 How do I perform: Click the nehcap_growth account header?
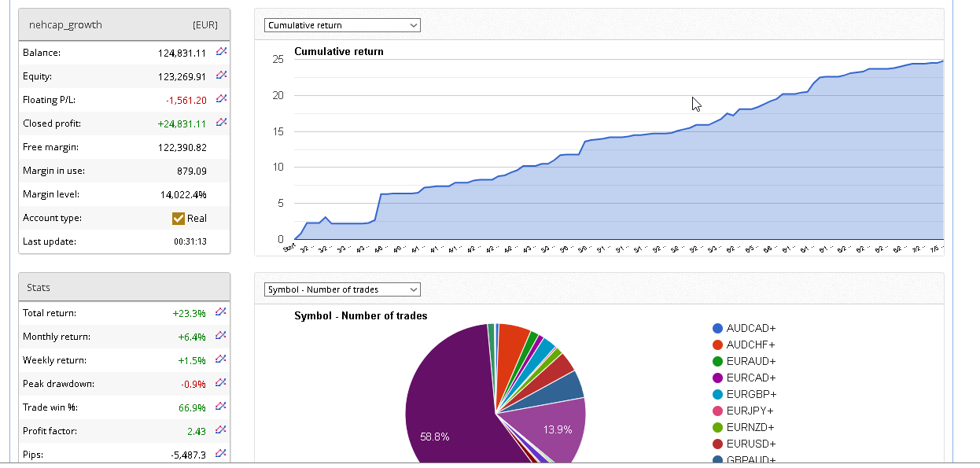(65, 24)
